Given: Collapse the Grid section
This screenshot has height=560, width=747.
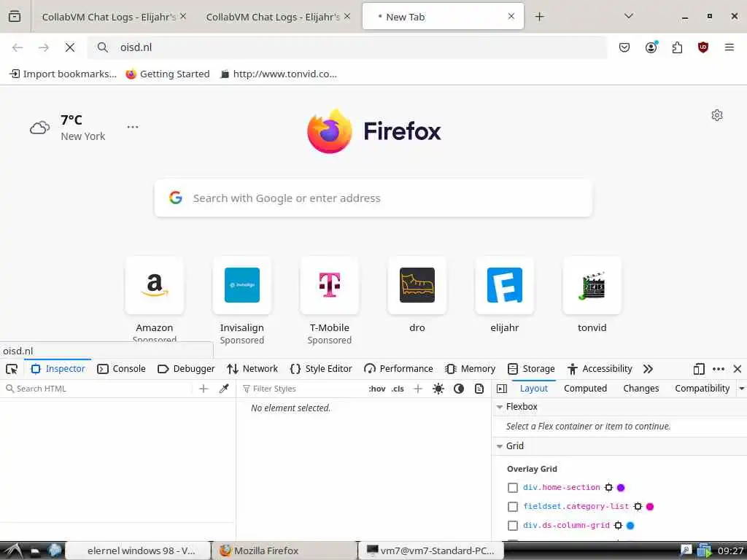Looking at the screenshot, I should pyautogui.click(x=499, y=446).
